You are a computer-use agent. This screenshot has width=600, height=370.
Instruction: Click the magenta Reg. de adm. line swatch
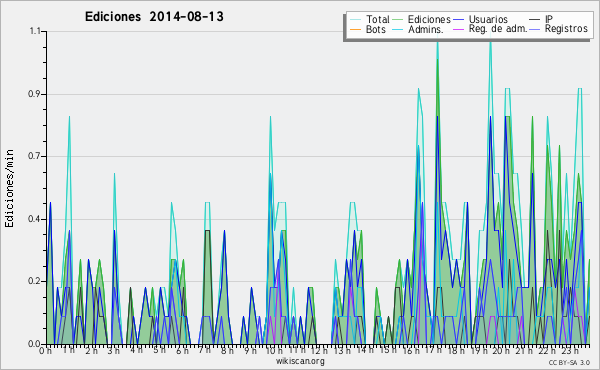[458, 29]
